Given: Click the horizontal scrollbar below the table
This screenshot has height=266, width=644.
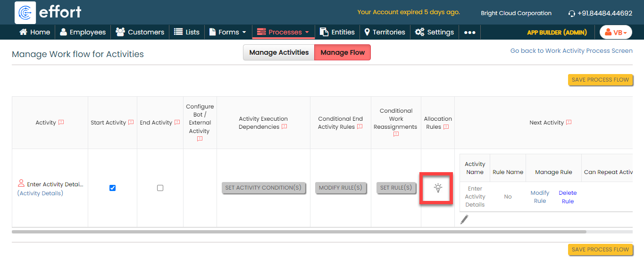Looking at the screenshot, I should 299,232.
